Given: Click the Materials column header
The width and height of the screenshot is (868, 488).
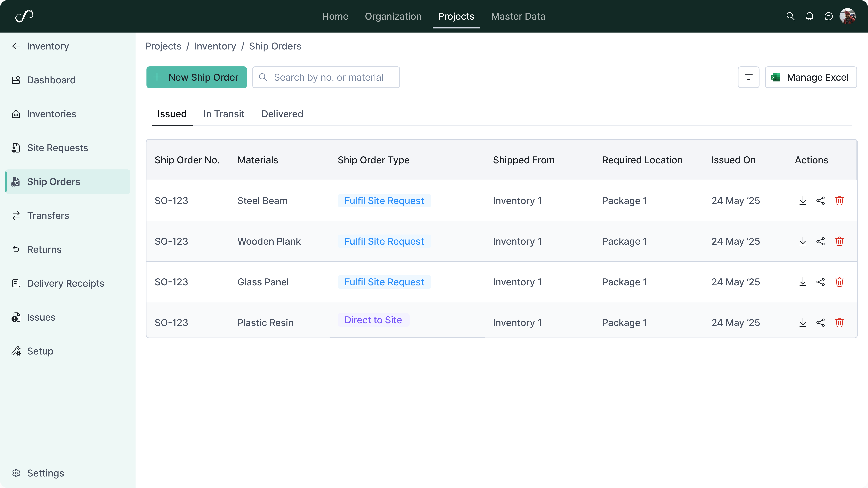Looking at the screenshot, I should point(258,160).
